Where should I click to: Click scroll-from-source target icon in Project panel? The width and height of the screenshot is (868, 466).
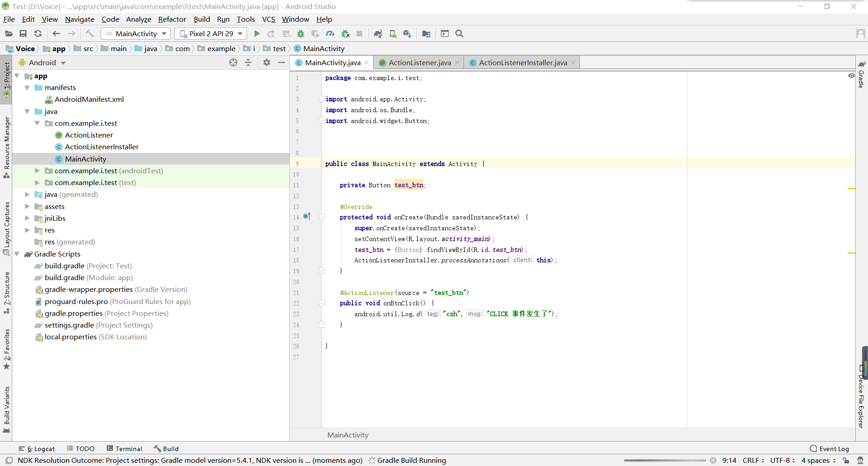(x=233, y=62)
